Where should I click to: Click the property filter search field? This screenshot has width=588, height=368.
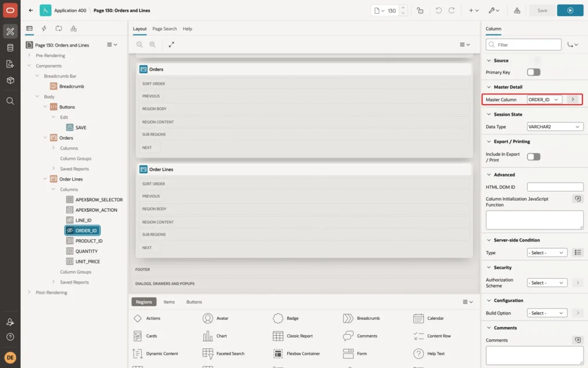(524, 45)
